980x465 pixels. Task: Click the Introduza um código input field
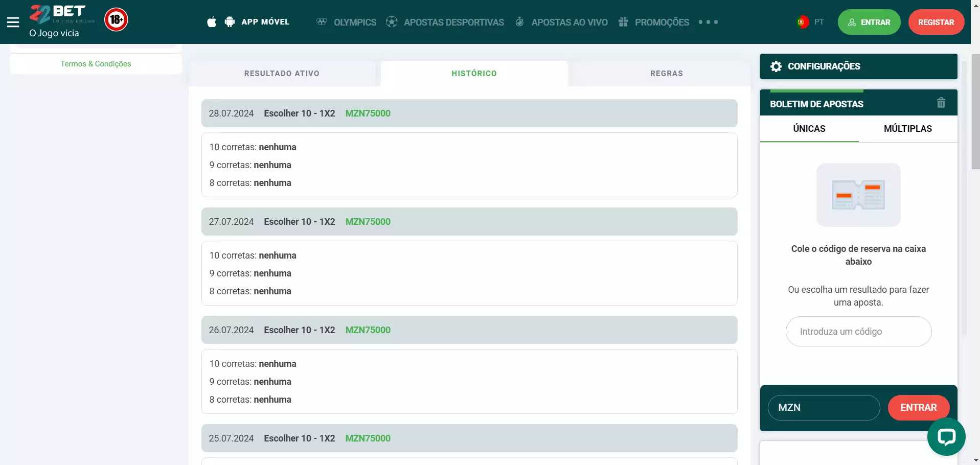tap(858, 332)
